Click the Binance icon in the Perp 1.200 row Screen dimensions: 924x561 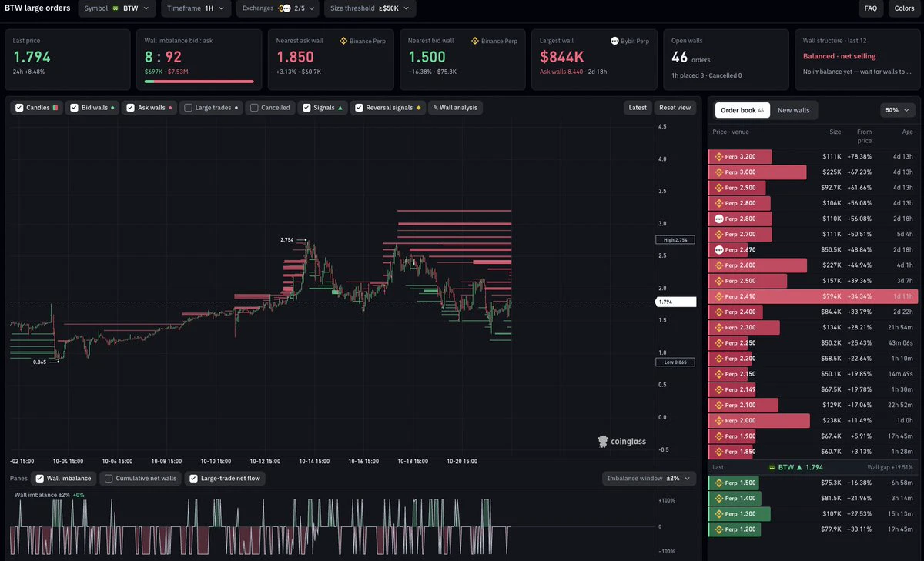(719, 529)
